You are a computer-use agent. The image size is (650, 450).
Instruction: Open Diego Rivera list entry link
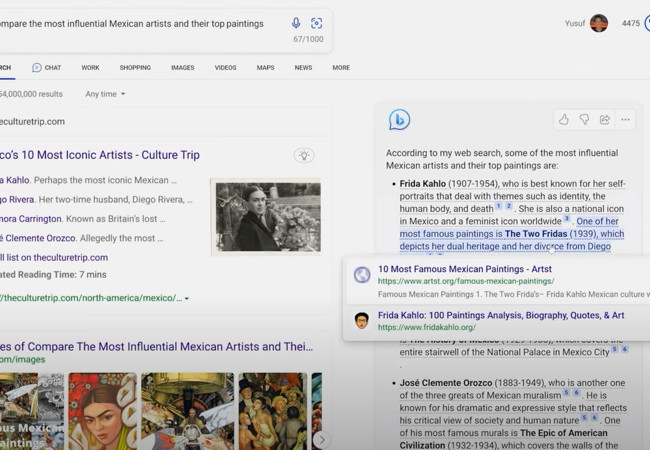coord(17,200)
